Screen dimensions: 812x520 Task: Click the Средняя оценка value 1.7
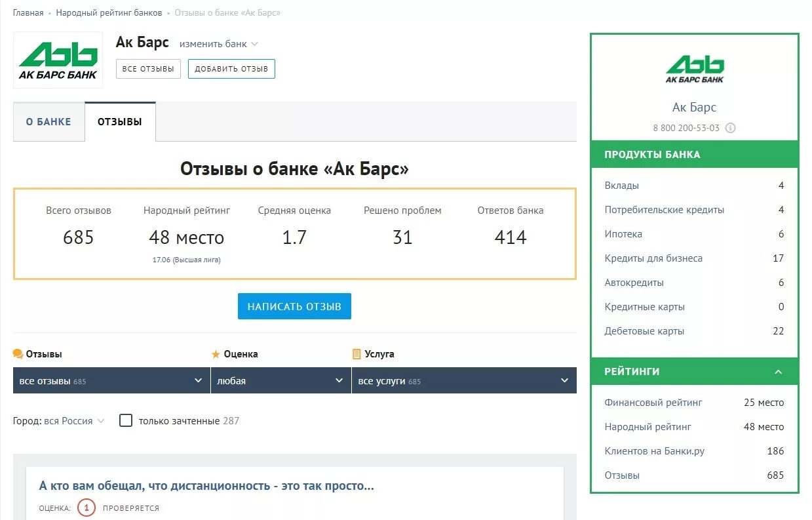(x=294, y=237)
